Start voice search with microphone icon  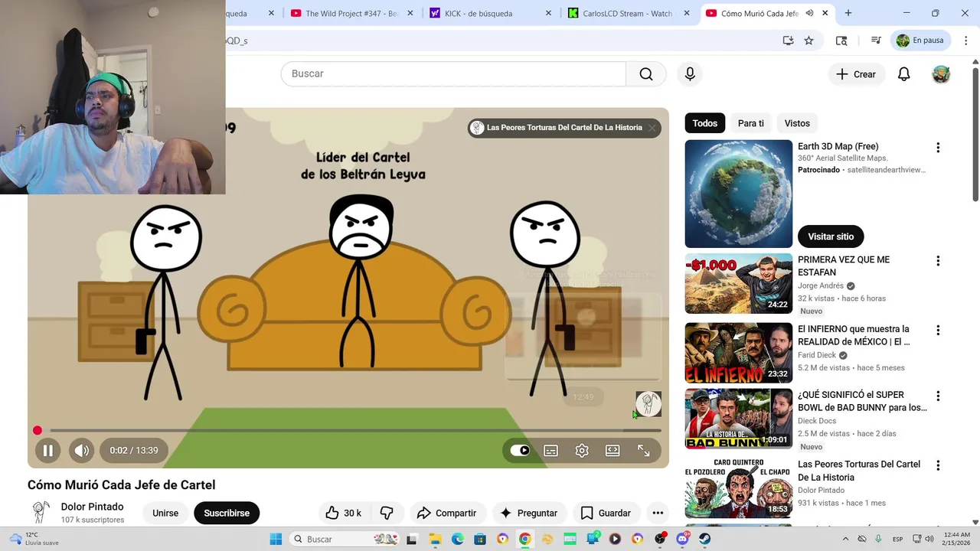point(690,73)
